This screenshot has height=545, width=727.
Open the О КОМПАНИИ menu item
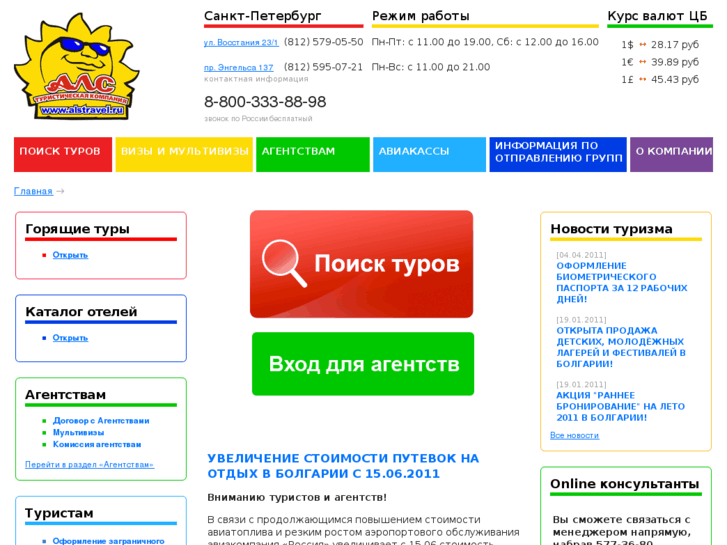[671, 154]
